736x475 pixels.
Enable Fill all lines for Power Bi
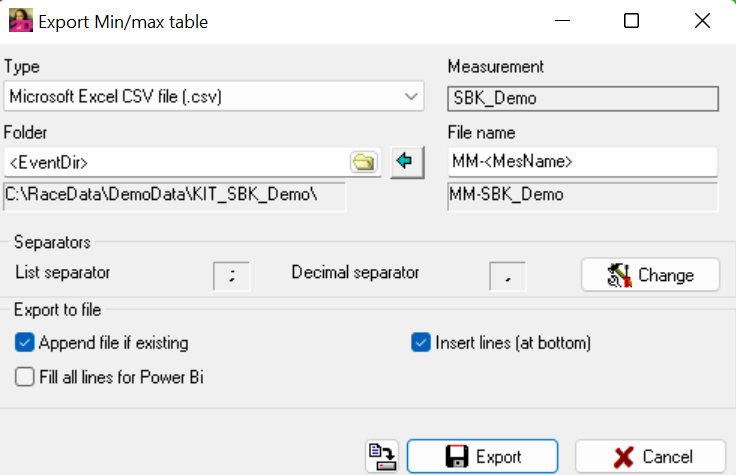25,377
